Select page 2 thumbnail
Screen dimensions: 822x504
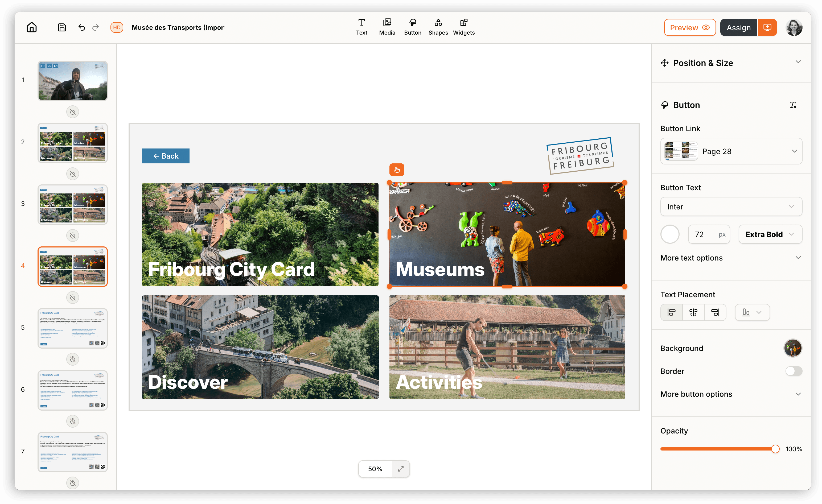[73, 142]
